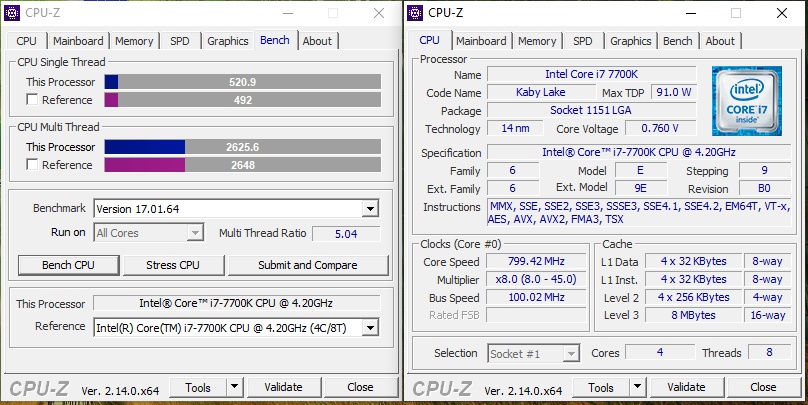
Task: Click Level 3 value 8 MBytes
Action: tap(694, 315)
